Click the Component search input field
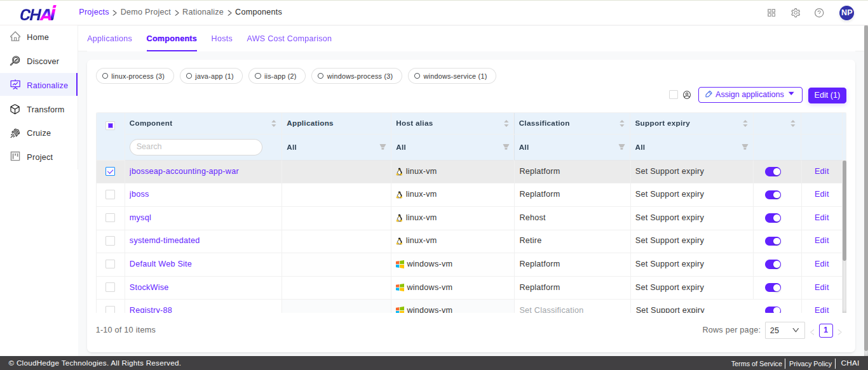Viewport: 868px width, 370px height. point(196,147)
